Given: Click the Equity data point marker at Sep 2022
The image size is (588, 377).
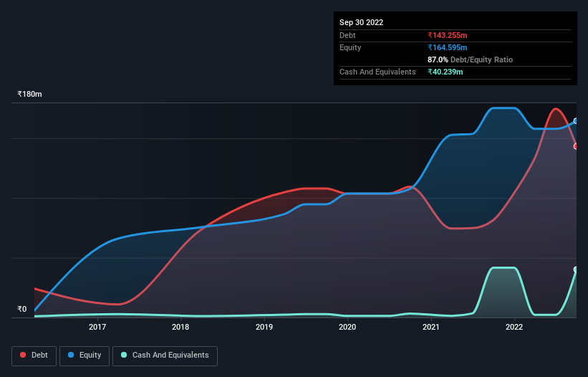Looking at the screenshot, I should pos(576,121).
